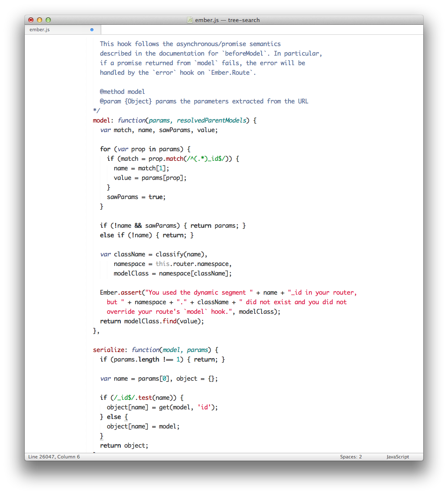Click the unsaved-changes dot on ember.js tab

(x=92, y=30)
